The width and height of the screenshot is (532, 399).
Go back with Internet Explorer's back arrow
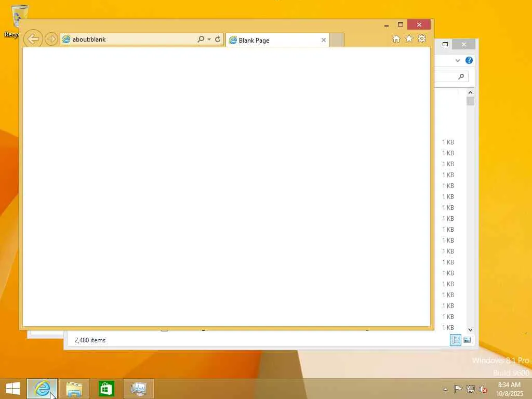[x=33, y=39]
